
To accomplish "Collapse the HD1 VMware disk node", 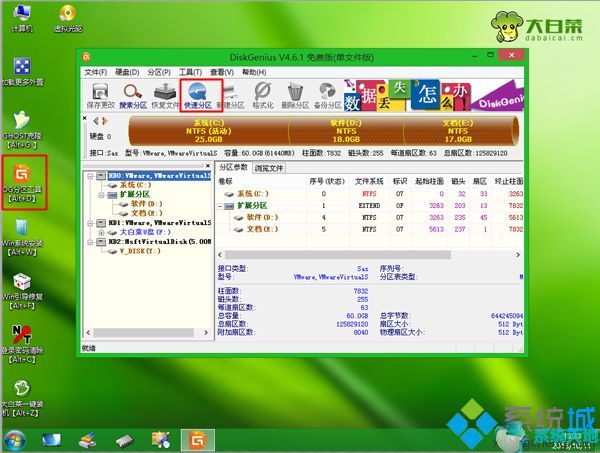I will click(x=90, y=223).
